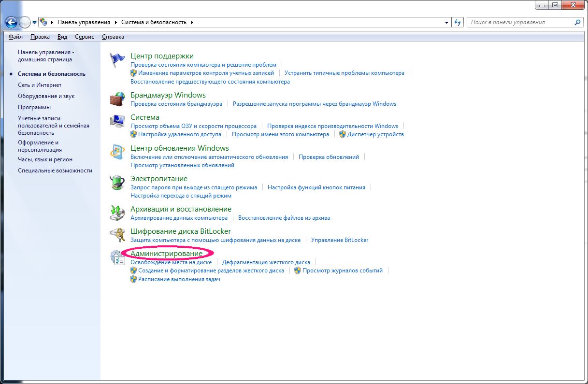This screenshot has width=588, height=384.
Task: Click Управление BitLocker link
Action: [340, 240]
